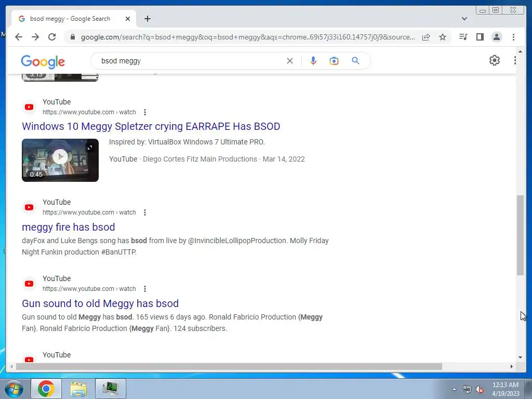Open options for Windows 10 Meggy result
The width and height of the screenshot is (532, 399).
click(145, 112)
